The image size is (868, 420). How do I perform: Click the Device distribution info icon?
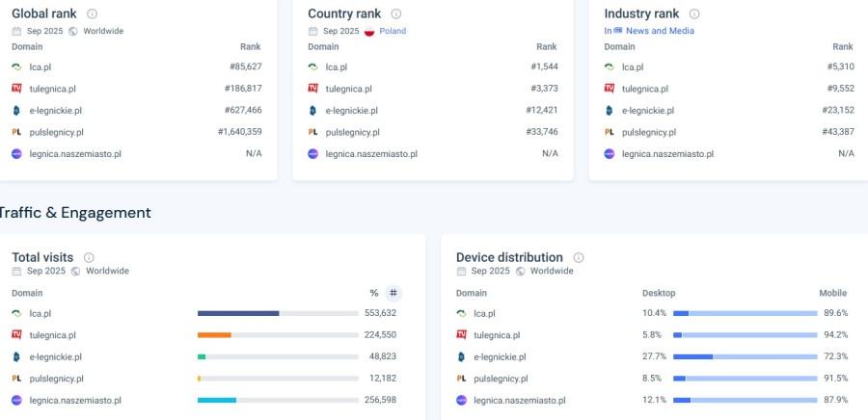[579, 258]
